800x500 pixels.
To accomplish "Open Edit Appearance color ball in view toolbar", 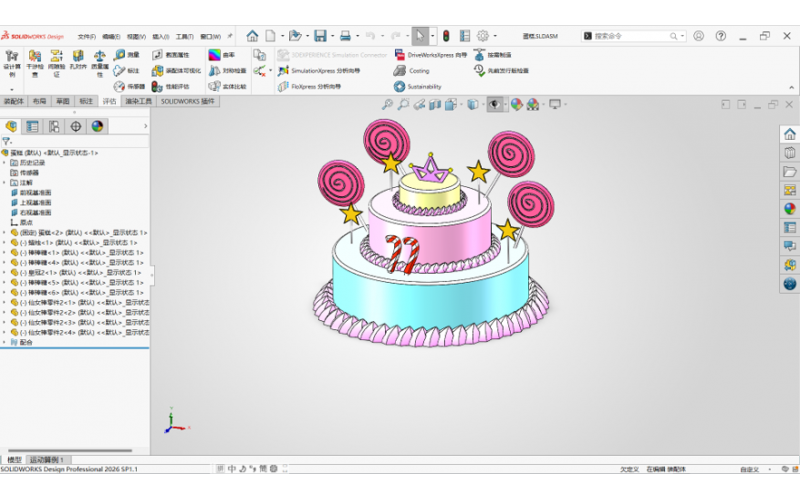I will pos(517,105).
